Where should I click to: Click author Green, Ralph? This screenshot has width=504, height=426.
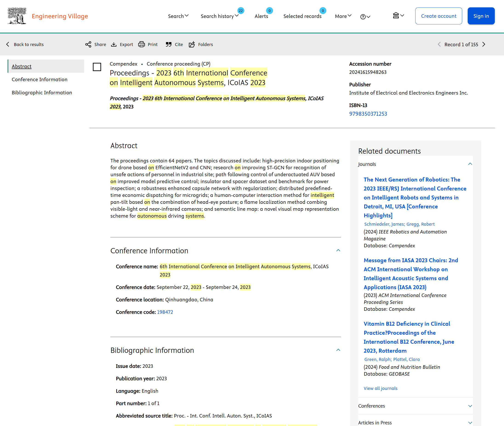click(378, 359)
